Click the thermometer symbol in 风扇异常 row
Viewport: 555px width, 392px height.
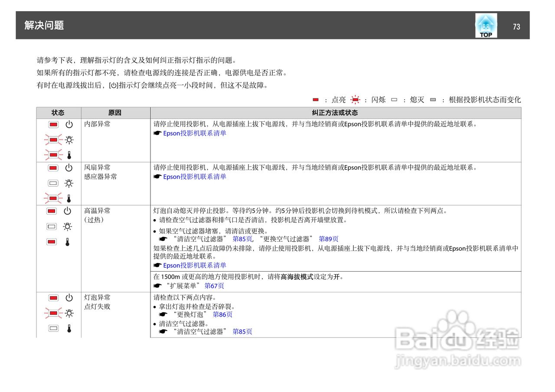69,198
